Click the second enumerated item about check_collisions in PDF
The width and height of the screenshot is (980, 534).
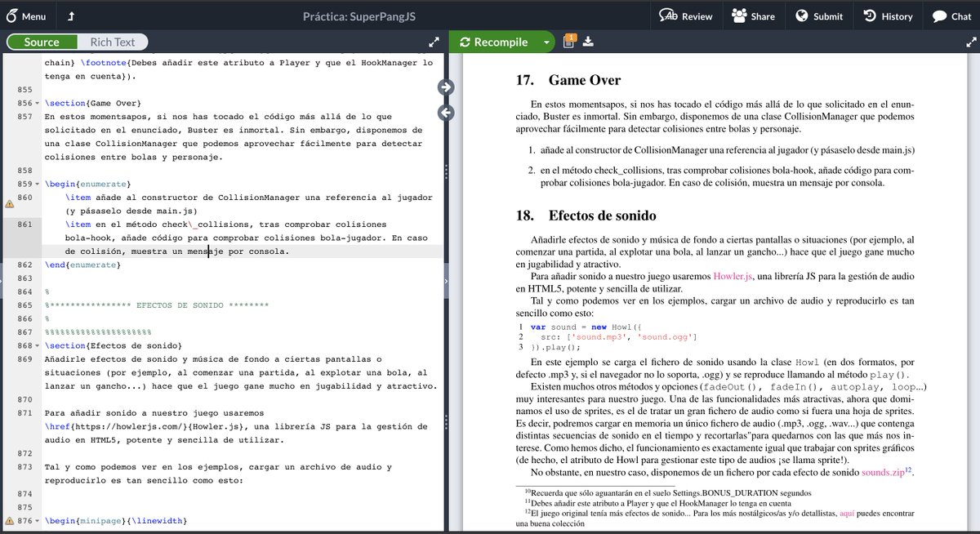721,177
